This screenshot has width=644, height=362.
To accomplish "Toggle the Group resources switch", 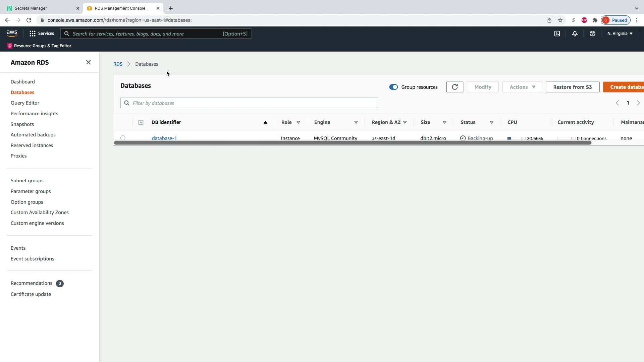I will (393, 87).
